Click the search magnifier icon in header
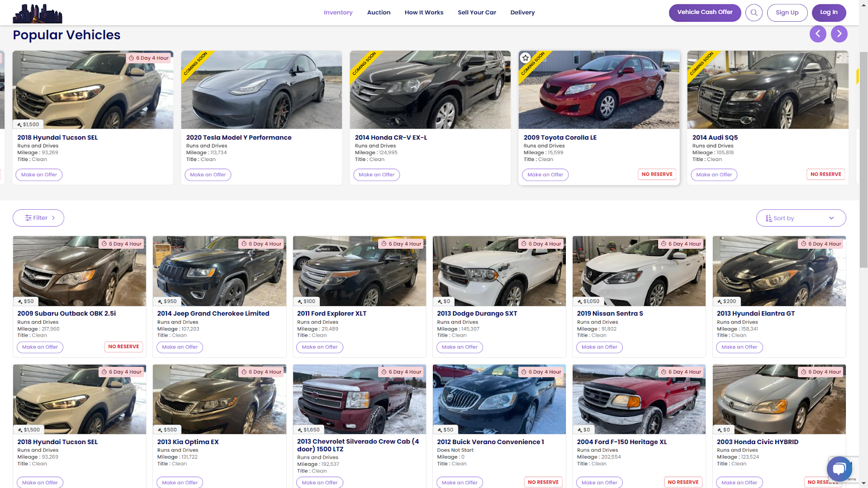 [x=754, y=12]
